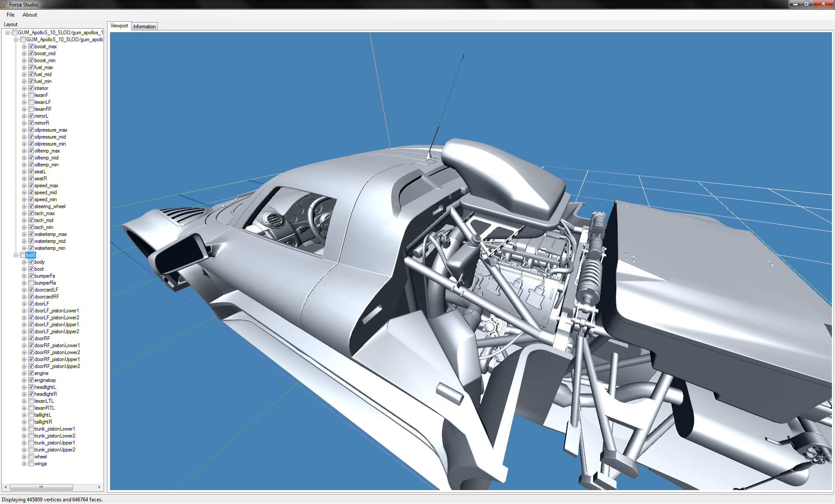Expand the body tree node
This screenshot has width=835, height=504.
[24, 262]
